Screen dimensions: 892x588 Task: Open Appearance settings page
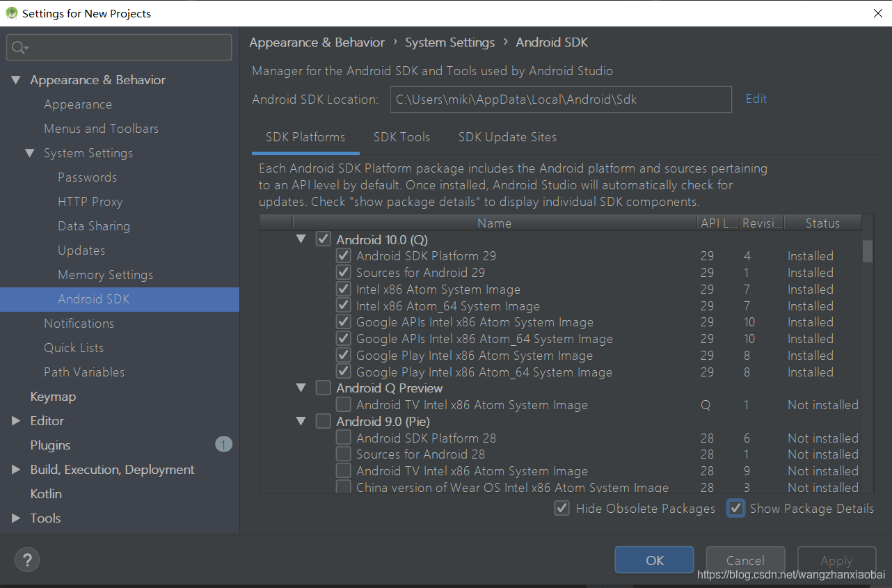pyautogui.click(x=78, y=104)
